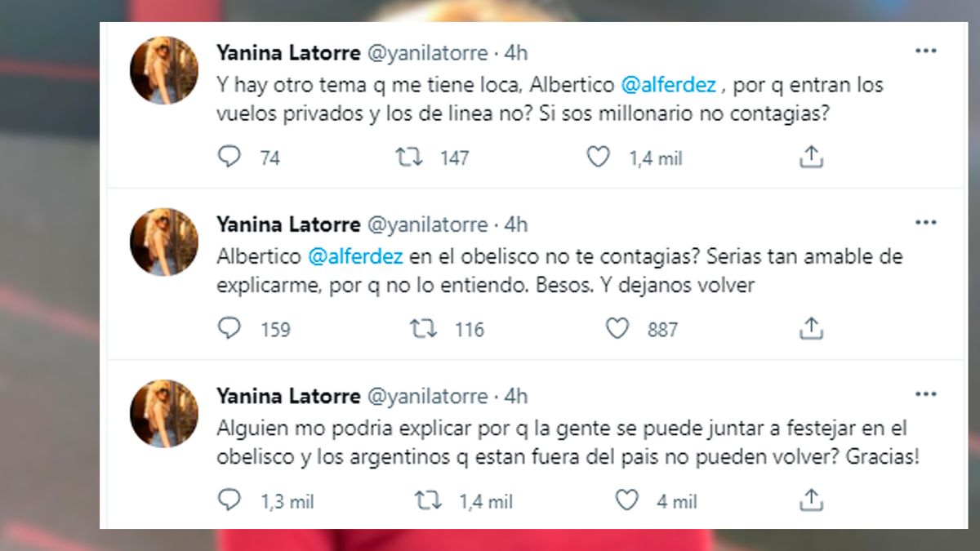Reply to the tweet with 159 replies
The image size is (980, 551).
pyautogui.click(x=229, y=328)
